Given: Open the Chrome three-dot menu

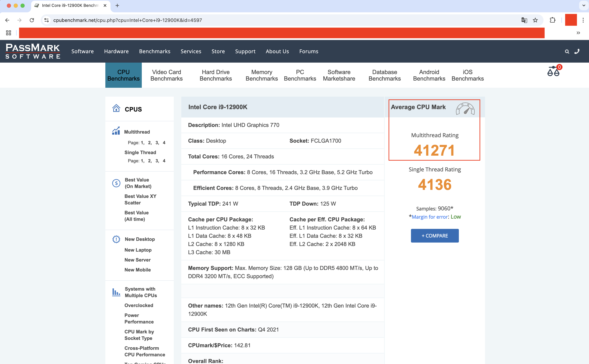Looking at the screenshot, I should pos(583,20).
